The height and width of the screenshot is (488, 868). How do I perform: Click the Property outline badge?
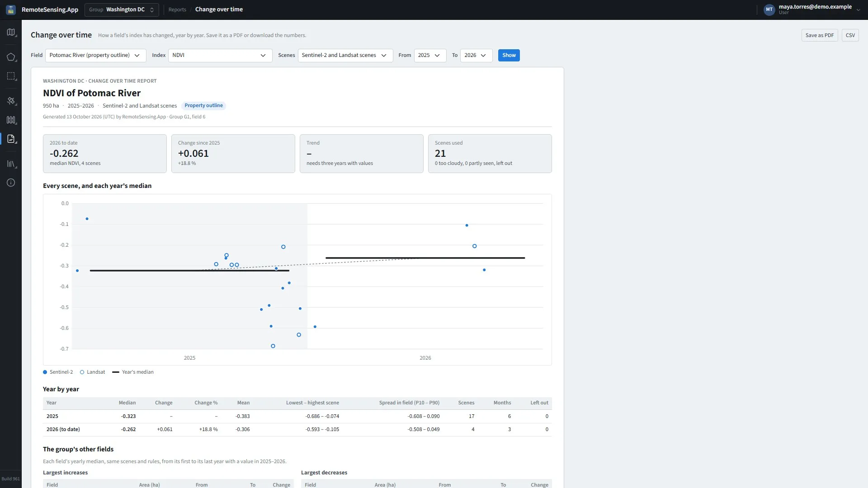click(x=203, y=106)
